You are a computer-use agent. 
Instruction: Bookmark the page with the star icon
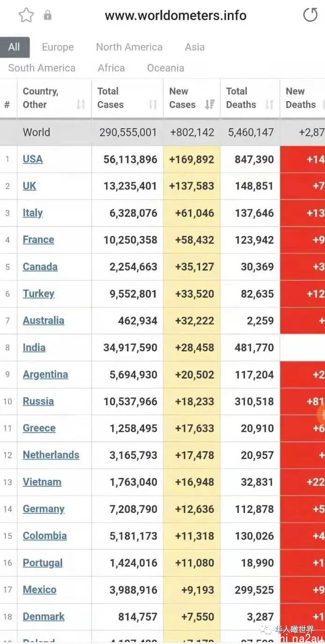pyautogui.click(x=26, y=15)
